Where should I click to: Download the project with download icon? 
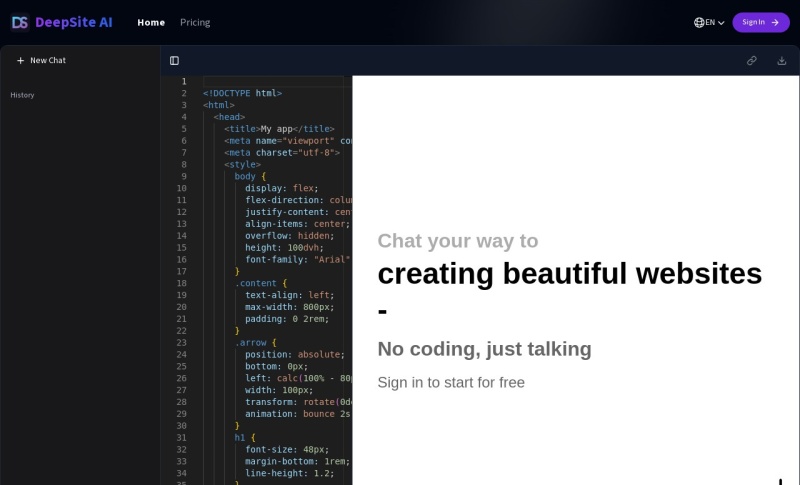tap(782, 61)
